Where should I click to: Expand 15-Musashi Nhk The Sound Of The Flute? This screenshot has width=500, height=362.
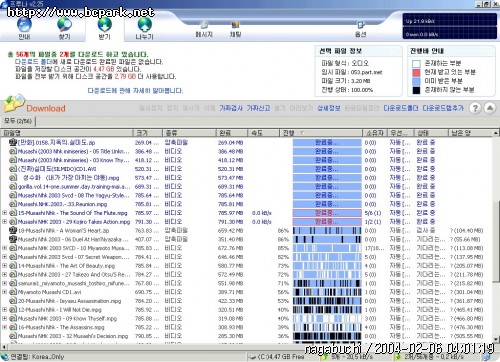[x=5, y=213]
